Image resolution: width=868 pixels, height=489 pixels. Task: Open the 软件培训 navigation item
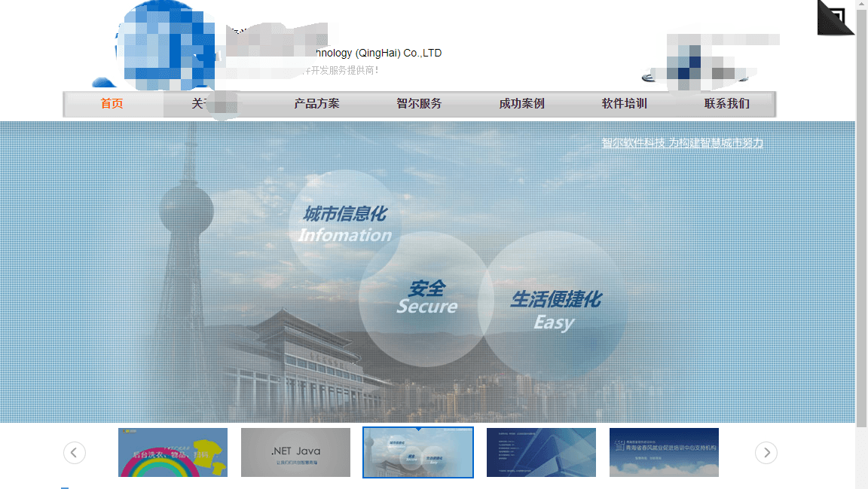624,104
